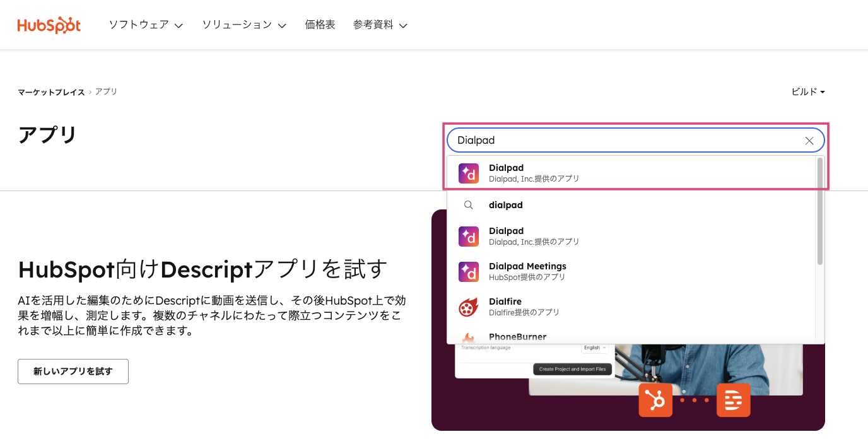
Task: Click the PhoneBurner flame icon
Action: click(x=468, y=338)
